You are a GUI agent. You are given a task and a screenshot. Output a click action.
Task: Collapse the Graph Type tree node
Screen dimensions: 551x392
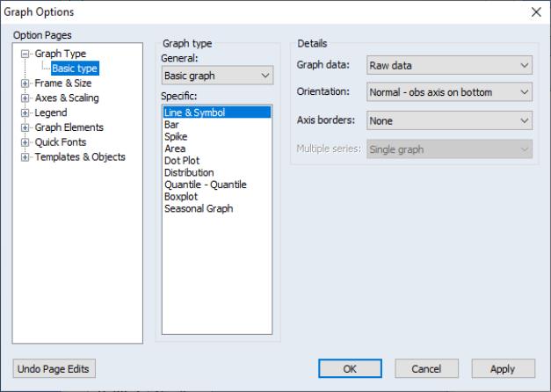coord(26,54)
